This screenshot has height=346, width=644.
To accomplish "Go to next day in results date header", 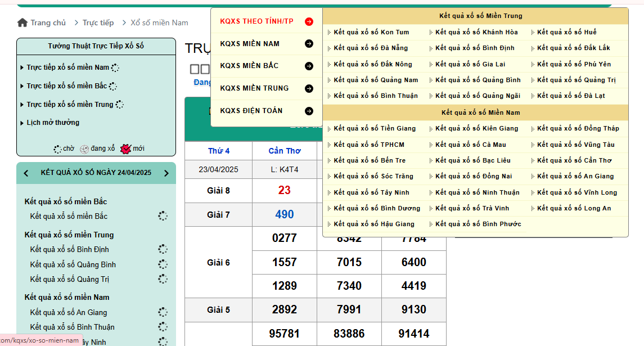I will (x=166, y=173).
